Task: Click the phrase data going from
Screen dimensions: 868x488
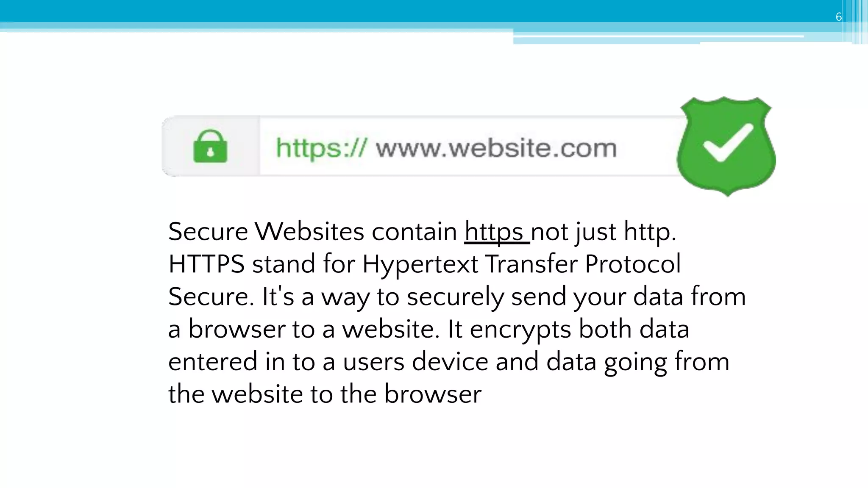Action: click(637, 362)
